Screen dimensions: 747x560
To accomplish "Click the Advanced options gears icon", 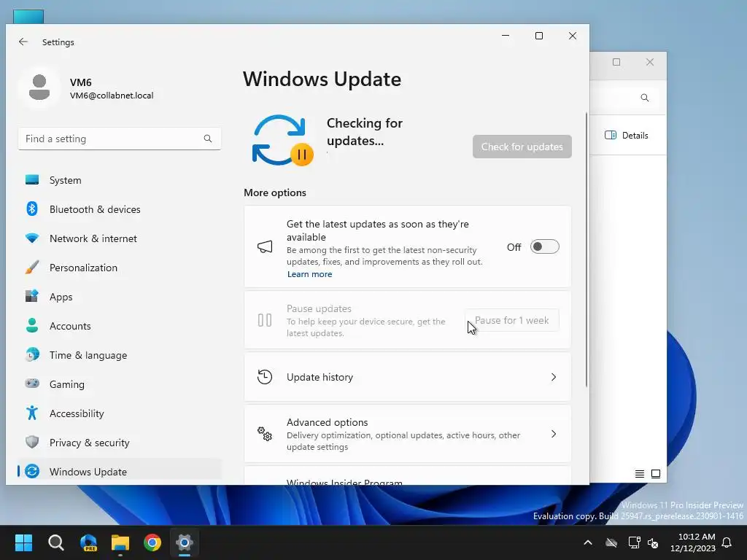I will pos(264,434).
